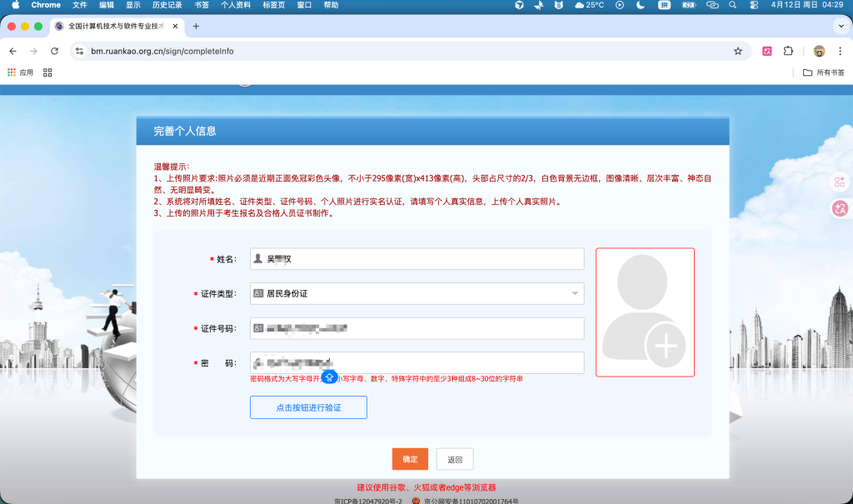Click the bookmark star in the address bar
Viewport: 853px width, 504px height.
click(x=737, y=51)
